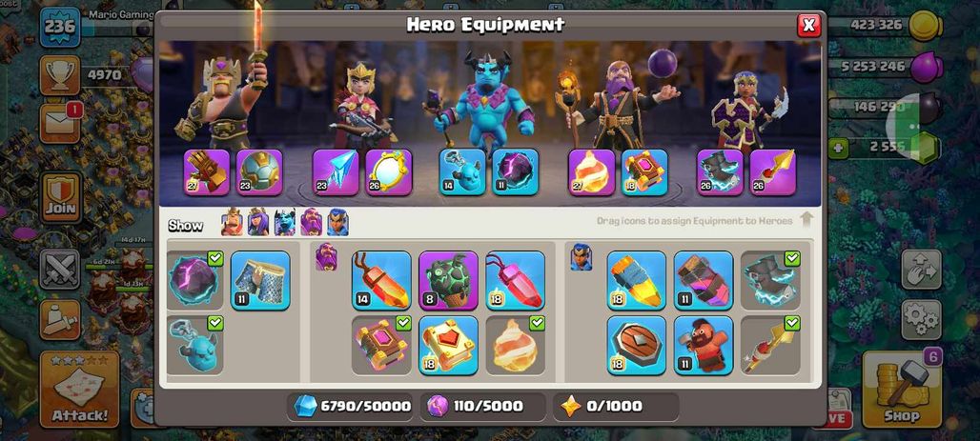Select the Minion Prince's Dark Orb equipped slot
The image size is (980, 441).
pyautogui.click(x=516, y=171)
